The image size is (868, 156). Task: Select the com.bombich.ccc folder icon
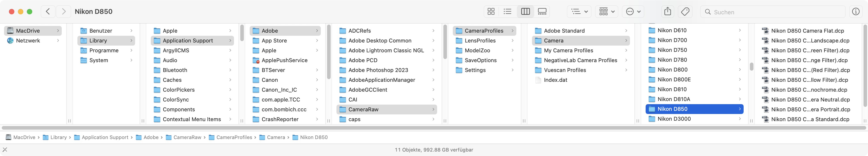(x=256, y=110)
